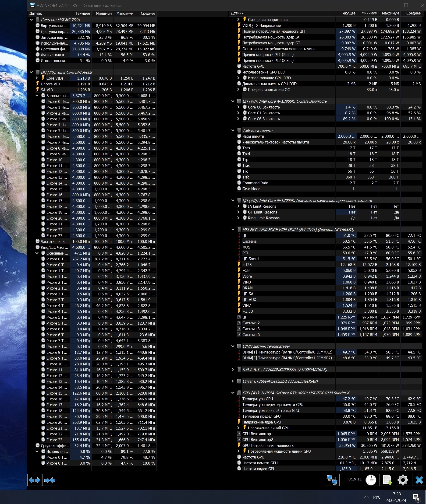The height and width of the screenshot is (504, 426).
Task: Expand the Drive: CT2000MX500SSD1 section
Action: click(233, 381)
